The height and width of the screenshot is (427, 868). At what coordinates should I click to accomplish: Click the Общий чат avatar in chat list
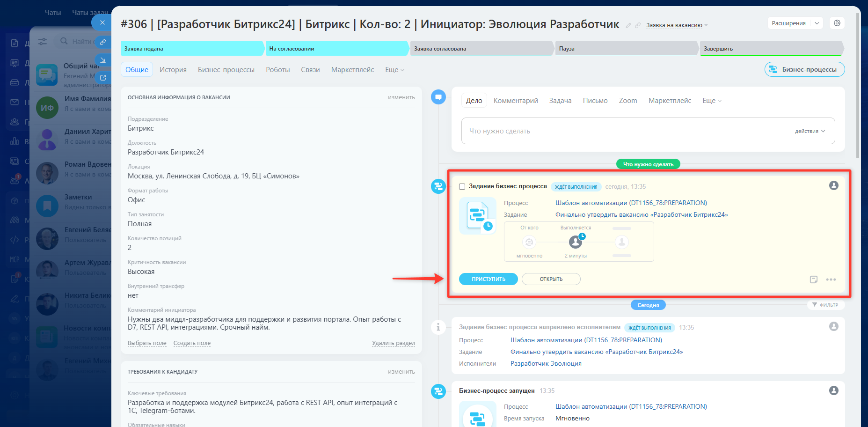point(47,75)
